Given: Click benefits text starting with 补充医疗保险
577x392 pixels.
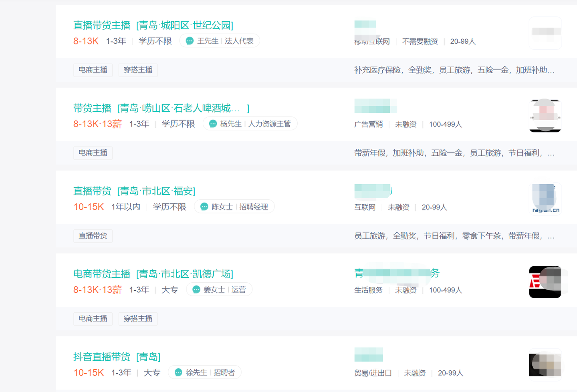Looking at the screenshot, I should pyautogui.click(x=454, y=70).
